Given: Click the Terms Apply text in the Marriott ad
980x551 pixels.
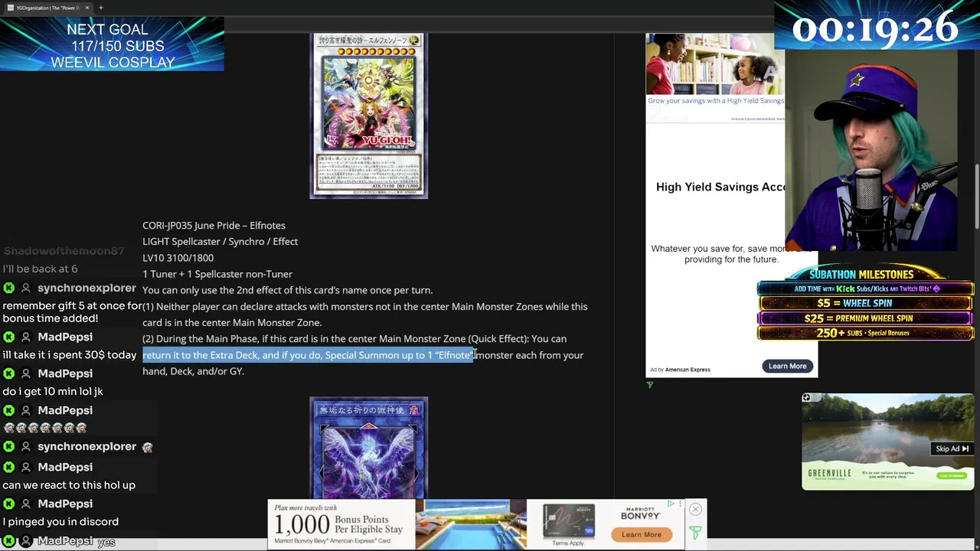Looking at the screenshot, I should (x=567, y=543).
